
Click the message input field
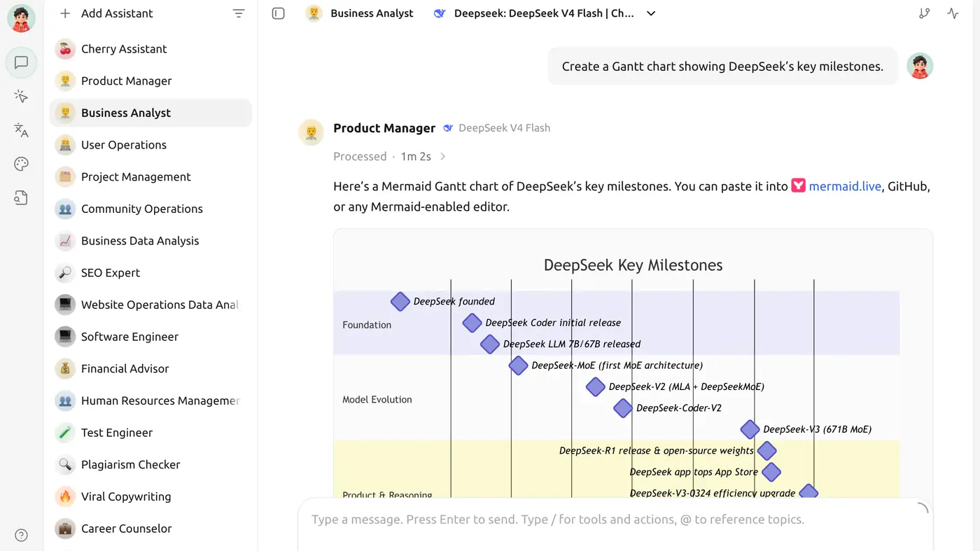point(615,519)
